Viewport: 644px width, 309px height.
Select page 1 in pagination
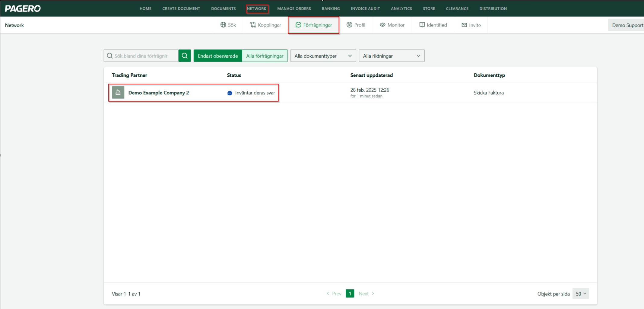(x=350, y=293)
